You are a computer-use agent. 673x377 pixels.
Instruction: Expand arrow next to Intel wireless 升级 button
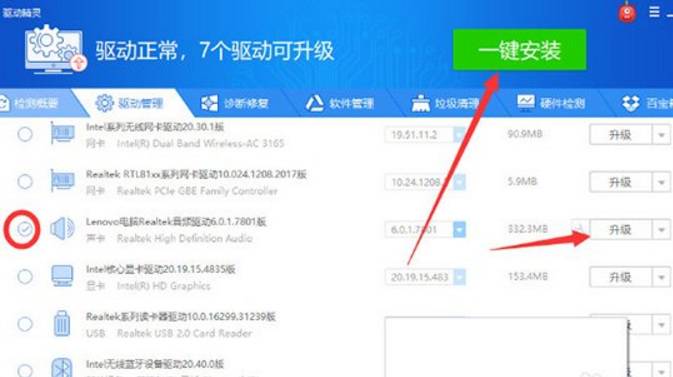[x=661, y=135]
